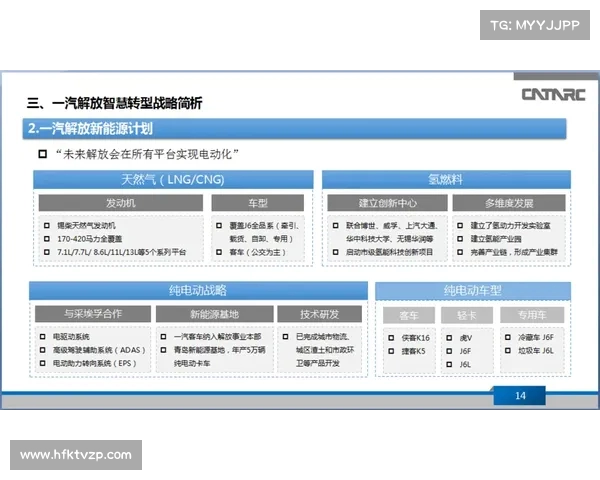This screenshot has width=600, height=480.
Task: Select the '纯电动车型' section header
Action: point(473,291)
